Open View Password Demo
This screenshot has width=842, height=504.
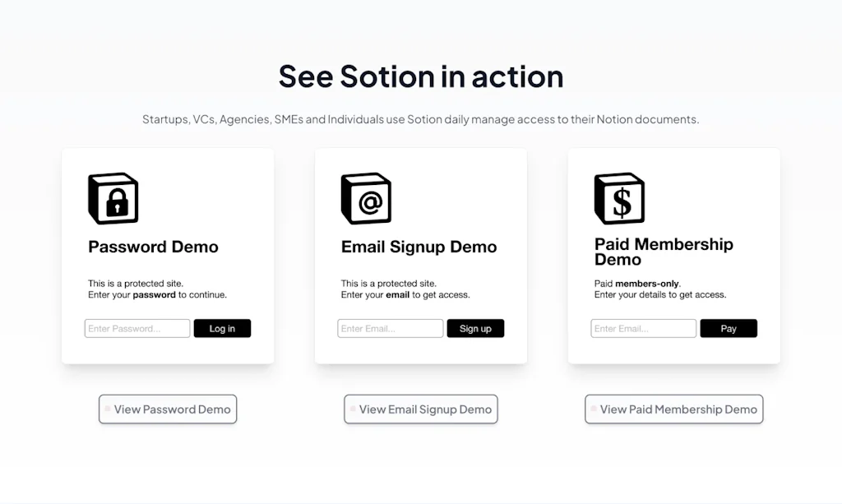(x=168, y=409)
